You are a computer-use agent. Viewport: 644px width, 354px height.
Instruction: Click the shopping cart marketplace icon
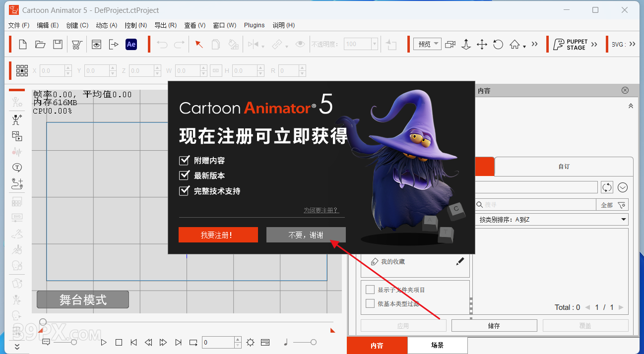coord(76,44)
